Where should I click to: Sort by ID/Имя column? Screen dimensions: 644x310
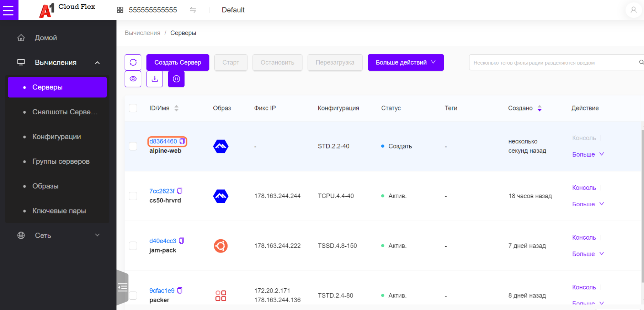click(176, 108)
